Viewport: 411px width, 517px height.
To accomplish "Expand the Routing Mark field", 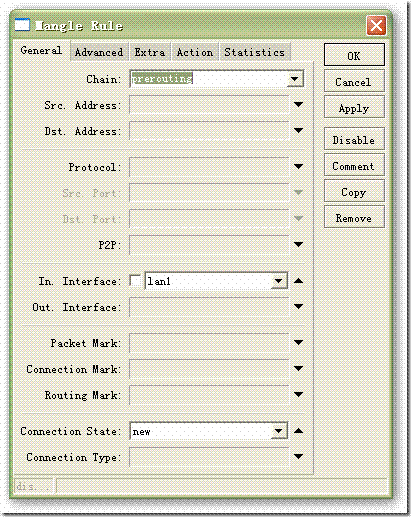I will 298,394.
